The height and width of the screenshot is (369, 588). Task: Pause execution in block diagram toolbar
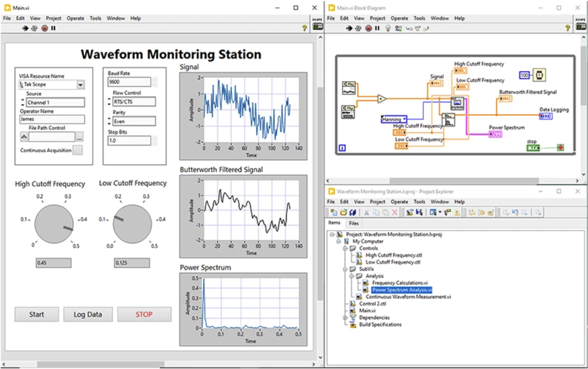point(377,28)
